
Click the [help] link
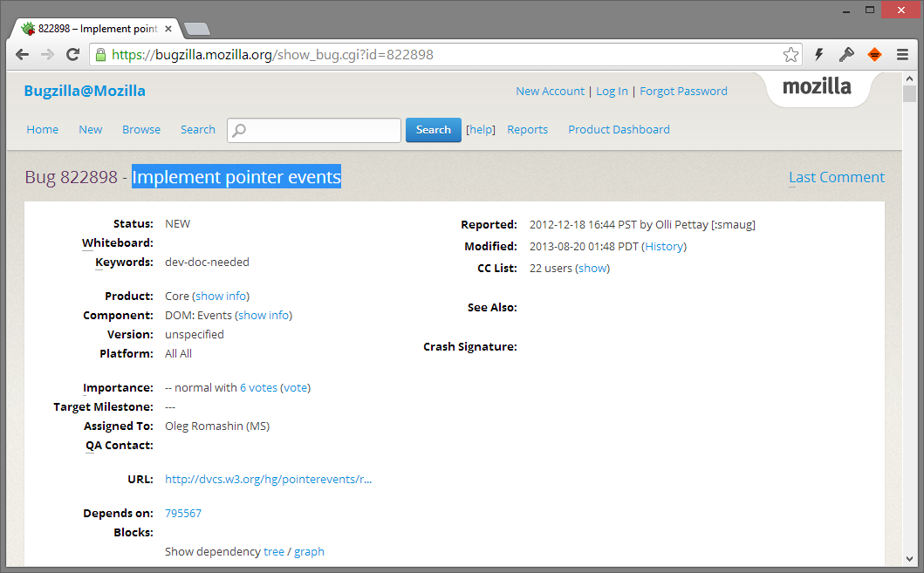pos(481,130)
